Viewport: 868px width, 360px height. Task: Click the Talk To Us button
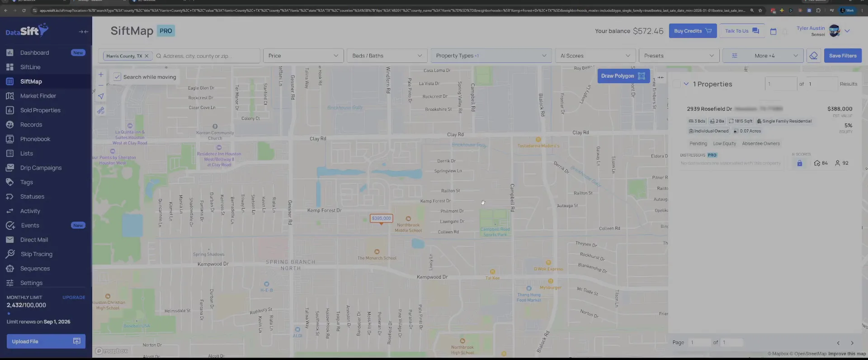tap(742, 31)
